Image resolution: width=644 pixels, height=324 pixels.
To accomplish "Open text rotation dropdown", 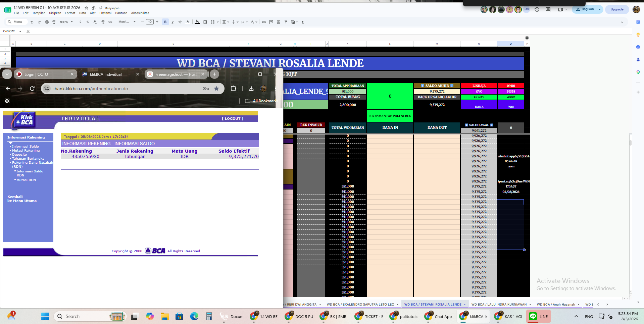I will pos(254,22).
